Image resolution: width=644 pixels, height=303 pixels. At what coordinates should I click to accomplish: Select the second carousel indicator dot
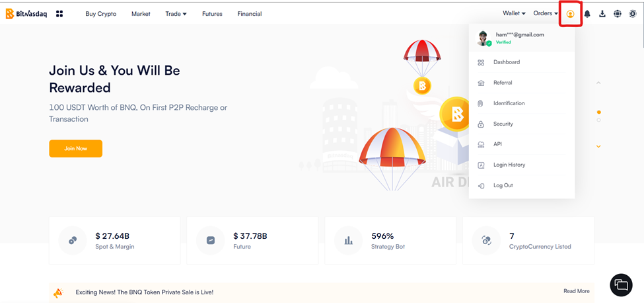click(x=598, y=120)
